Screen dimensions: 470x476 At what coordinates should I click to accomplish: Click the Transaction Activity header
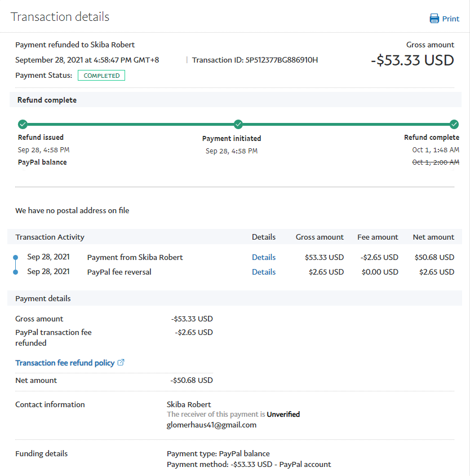pos(50,237)
